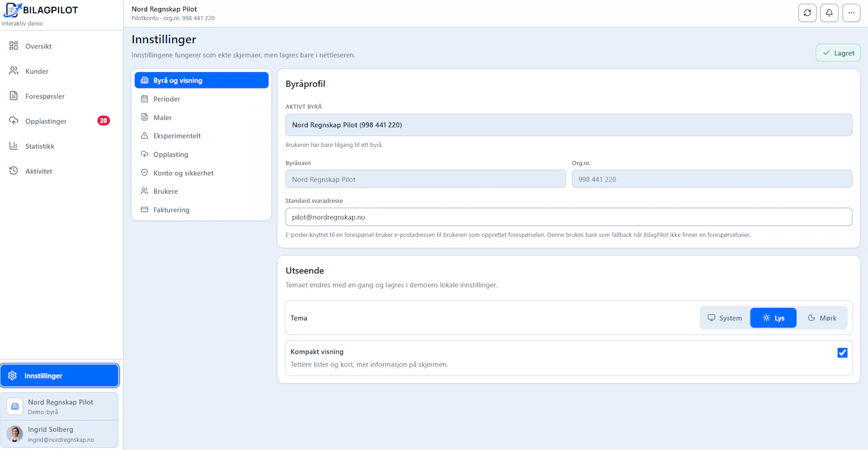868x450 pixels.
Task: Go to Oversikt in the sidebar
Action: point(60,46)
